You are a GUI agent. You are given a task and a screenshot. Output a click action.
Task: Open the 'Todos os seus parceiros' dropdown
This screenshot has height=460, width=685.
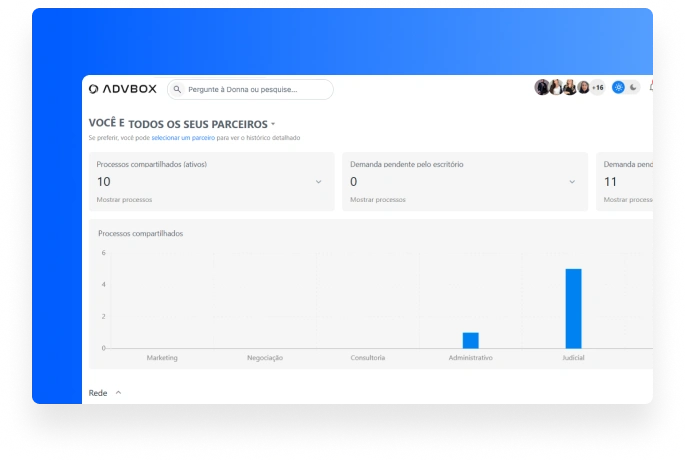[x=202, y=124]
